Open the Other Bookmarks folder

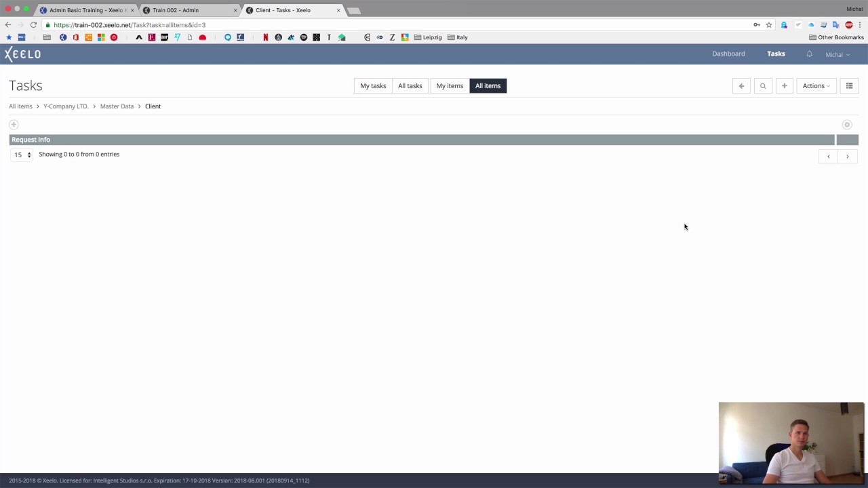point(836,37)
